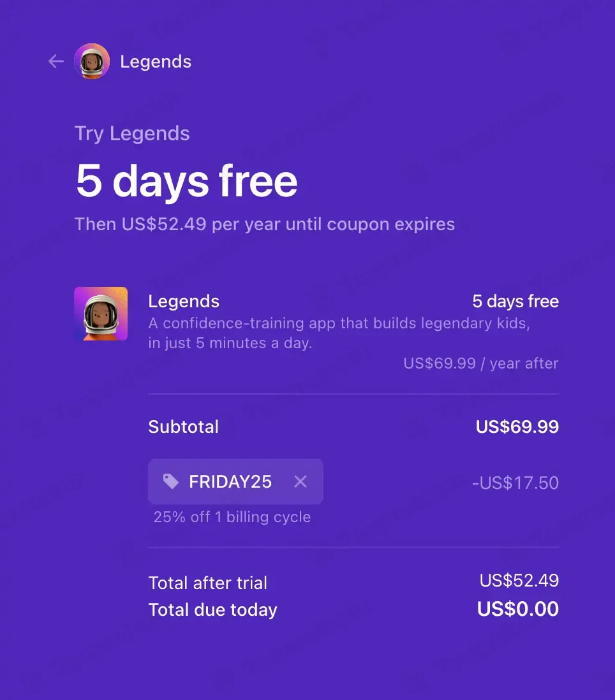Click the US$52.49 total after trial
Image resolution: width=615 pixels, height=700 pixels.
coord(519,580)
